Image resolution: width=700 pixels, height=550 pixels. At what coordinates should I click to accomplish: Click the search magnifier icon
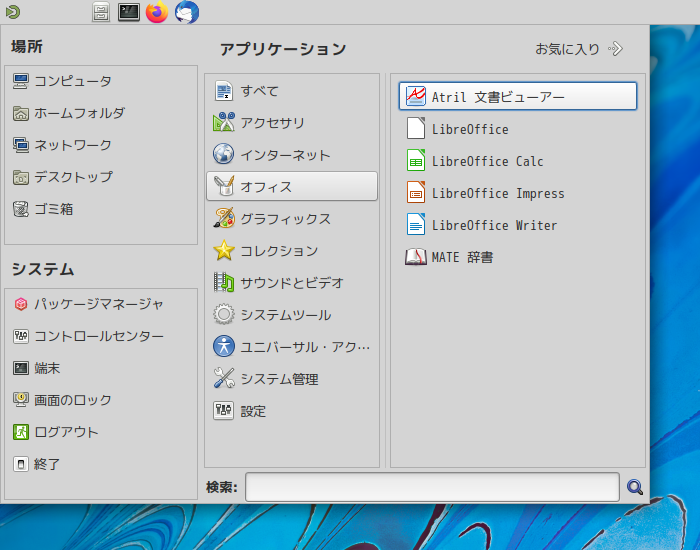pos(634,487)
